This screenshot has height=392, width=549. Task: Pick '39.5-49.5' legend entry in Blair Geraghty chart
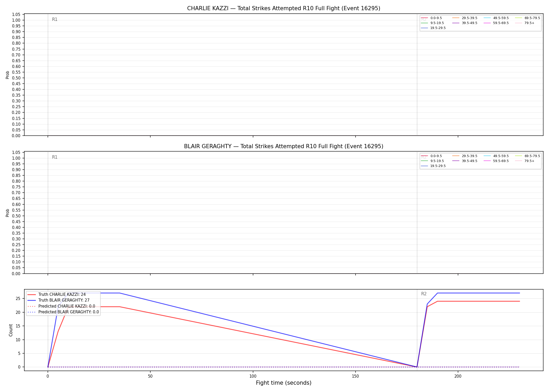click(465, 161)
